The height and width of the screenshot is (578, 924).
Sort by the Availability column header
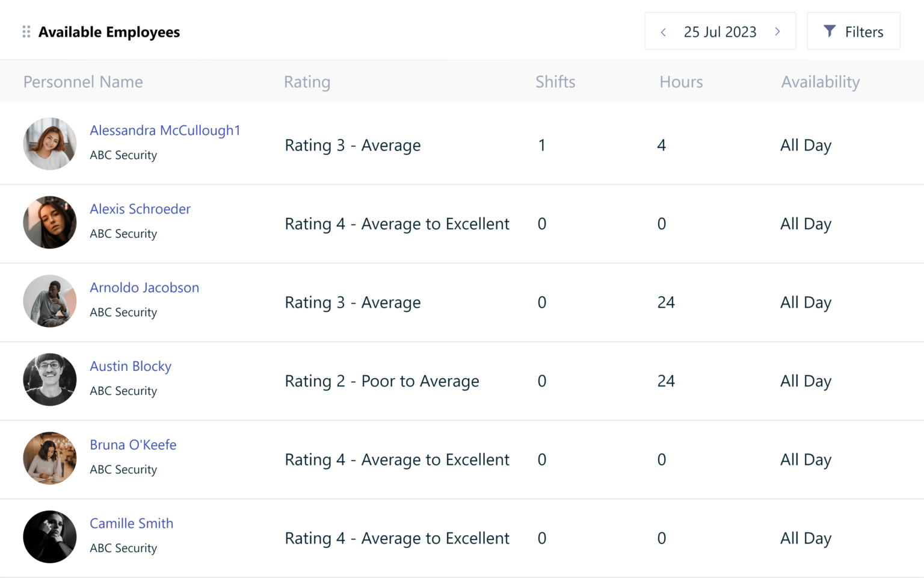[x=820, y=82]
